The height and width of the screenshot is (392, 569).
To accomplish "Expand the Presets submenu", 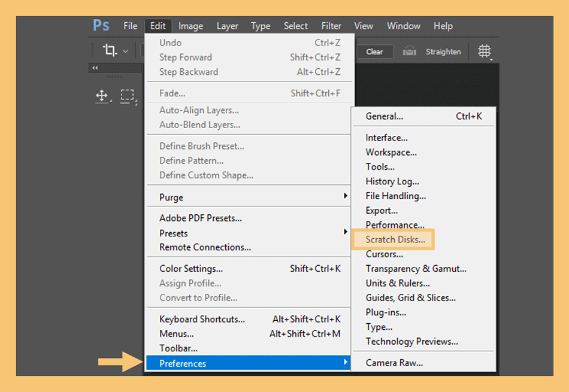I will tap(249, 233).
